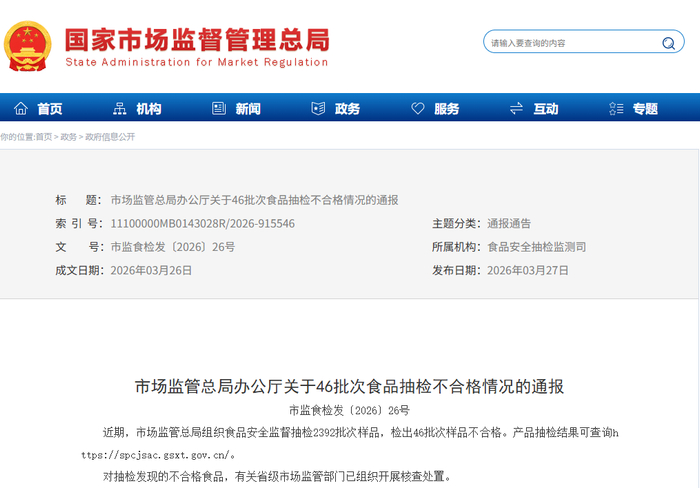Click the 国家市场监督管理总局 site title
This screenshot has width=700, height=488.
[x=197, y=40]
